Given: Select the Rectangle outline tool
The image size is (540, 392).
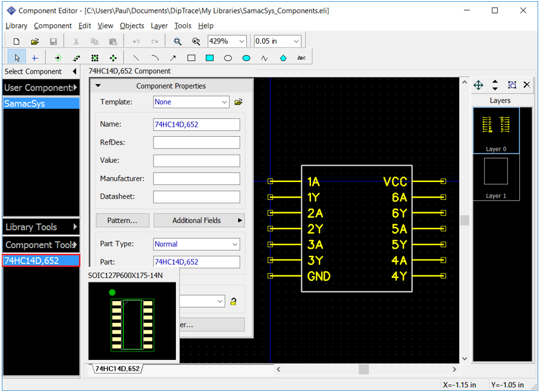Looking at the screenshot, I should (x=191, y=58).
